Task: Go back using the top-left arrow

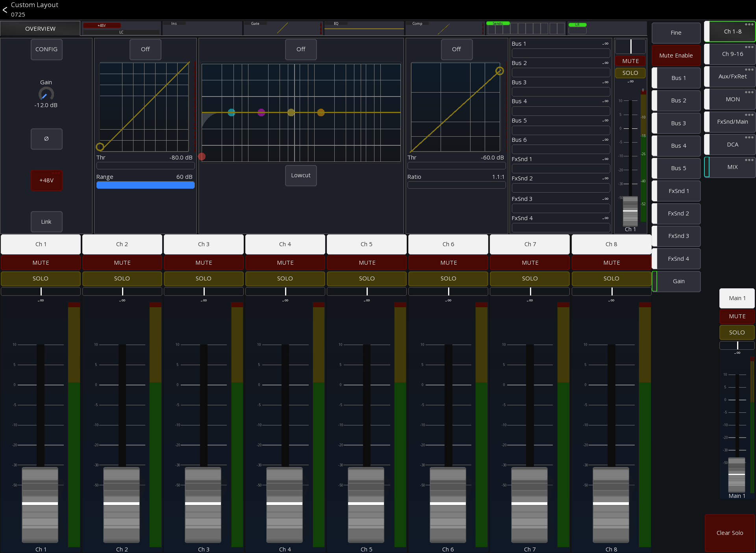Action: point(5,10)
